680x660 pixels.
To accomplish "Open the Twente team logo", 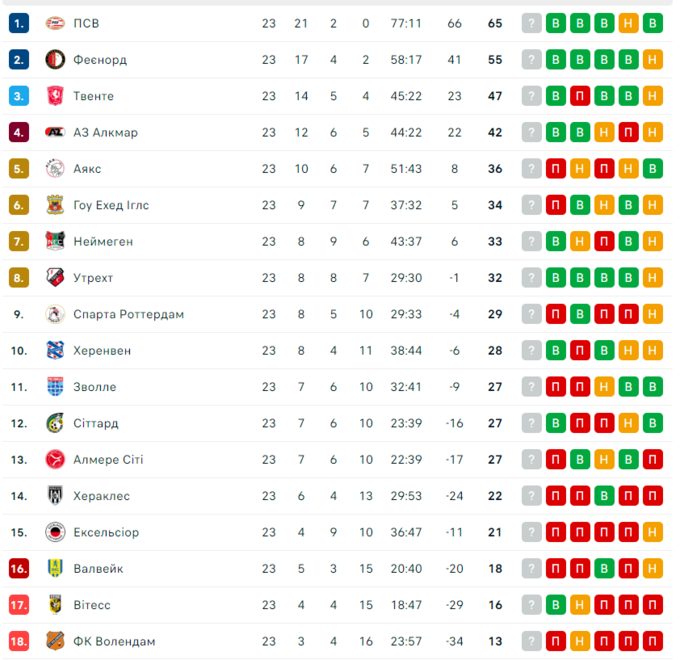I will [x=55, y=96].
